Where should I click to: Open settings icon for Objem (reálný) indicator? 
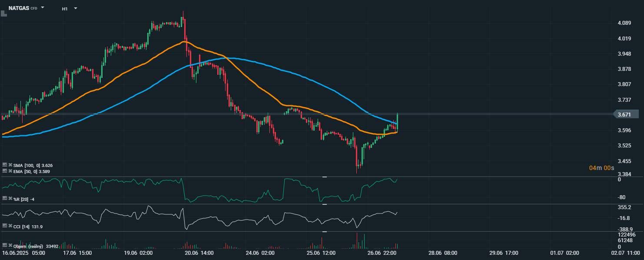coord(4,245)
